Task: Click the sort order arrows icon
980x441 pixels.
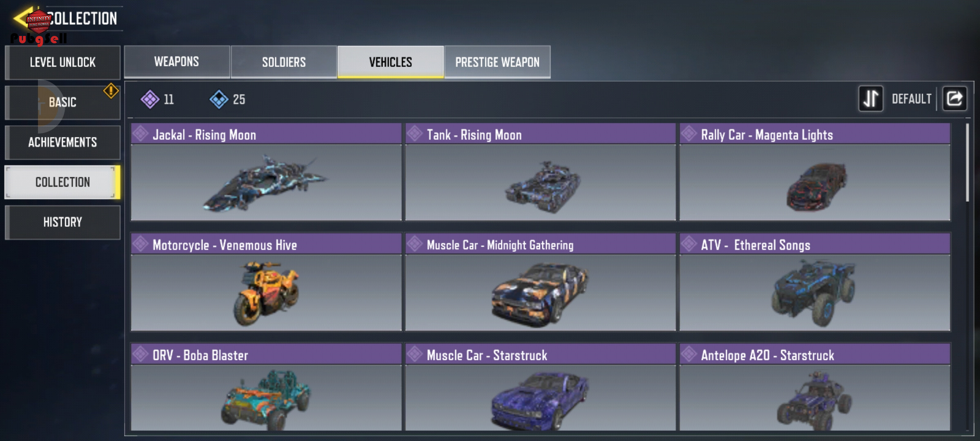Action: click(x=871, y=99)
